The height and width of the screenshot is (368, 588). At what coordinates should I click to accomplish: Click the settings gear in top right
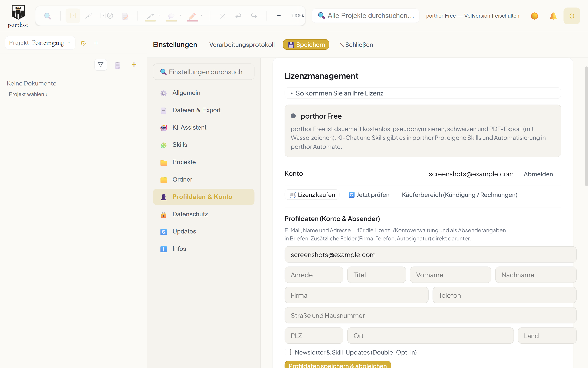point(572,16)
